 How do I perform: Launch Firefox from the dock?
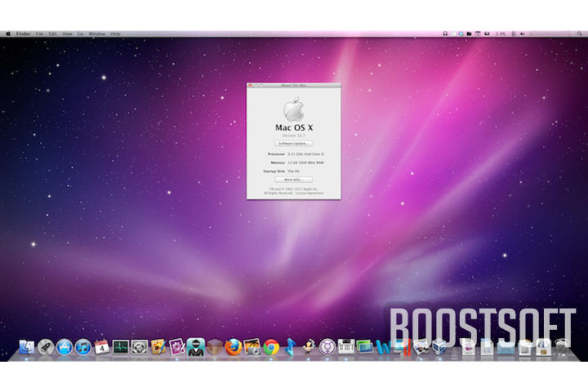point(234,347)
